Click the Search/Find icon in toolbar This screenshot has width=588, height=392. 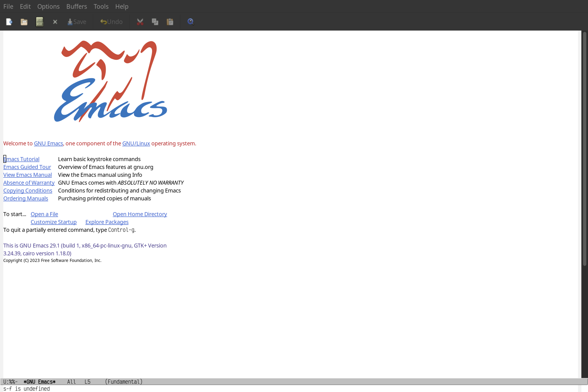[190, 21]
